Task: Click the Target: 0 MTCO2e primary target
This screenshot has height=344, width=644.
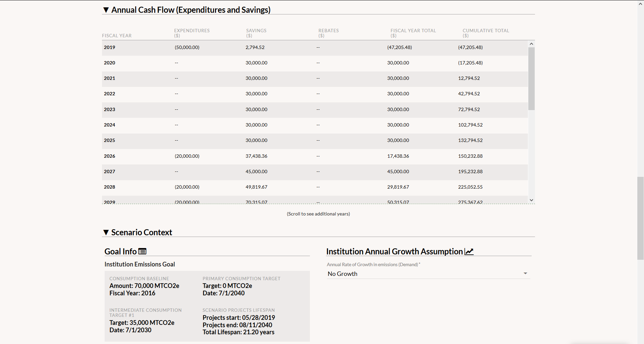Action: tap(227, 286)
